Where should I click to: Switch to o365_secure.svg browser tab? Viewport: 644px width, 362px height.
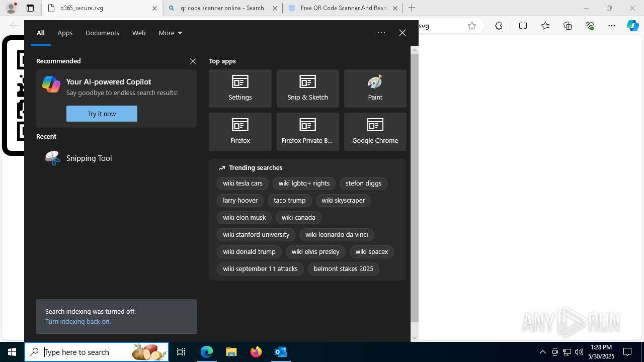103,8
